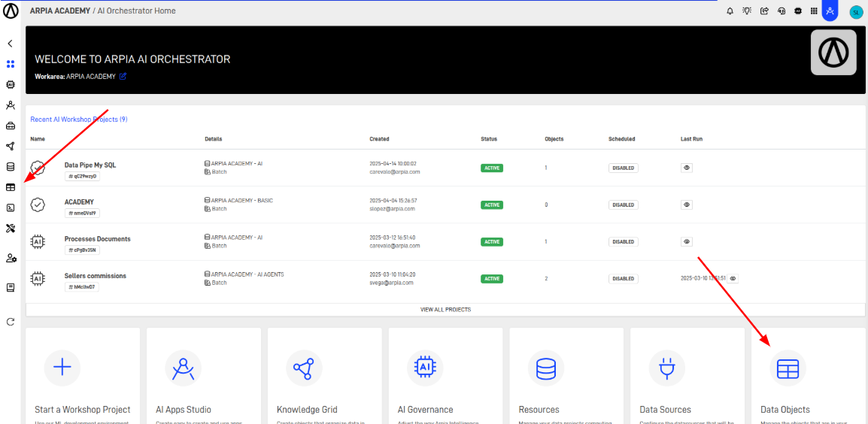Open the Sellers commissions project

[x=96, y=276]
